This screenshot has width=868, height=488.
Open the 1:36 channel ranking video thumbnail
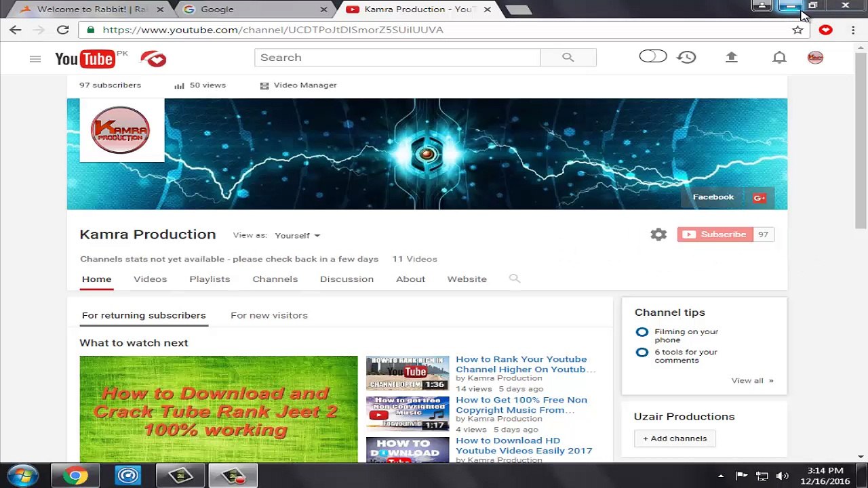(408, 373)
